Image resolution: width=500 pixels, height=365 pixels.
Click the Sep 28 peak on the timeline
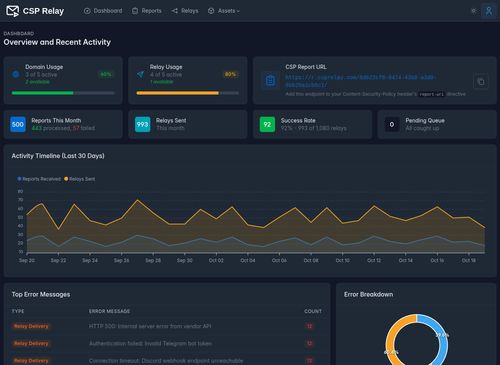[x=137, y=200]
